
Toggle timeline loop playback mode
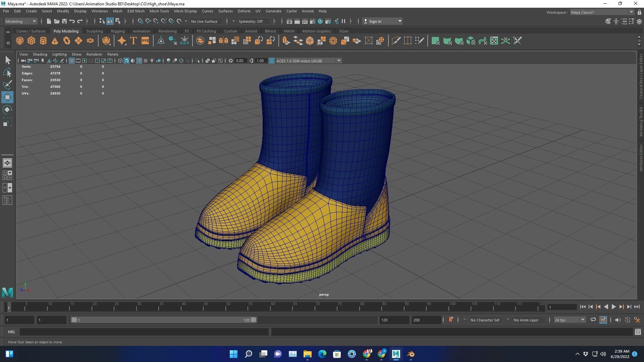(x=593, y=320)
